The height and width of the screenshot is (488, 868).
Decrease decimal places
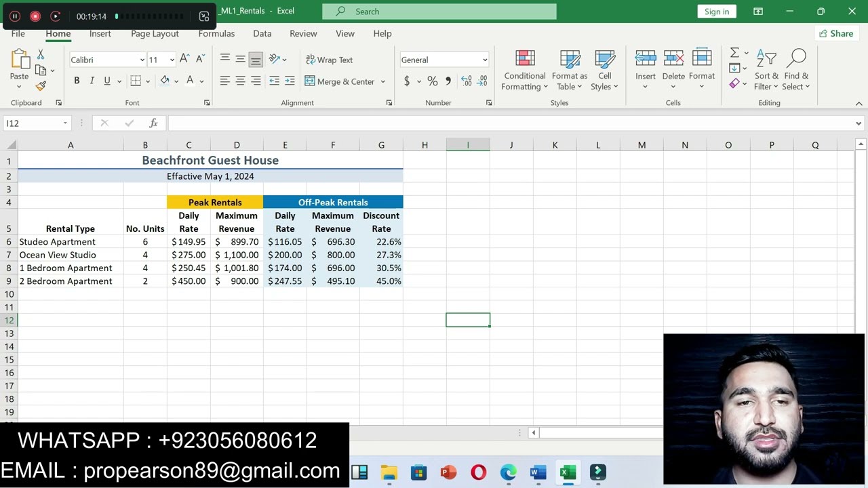[482, 81]
